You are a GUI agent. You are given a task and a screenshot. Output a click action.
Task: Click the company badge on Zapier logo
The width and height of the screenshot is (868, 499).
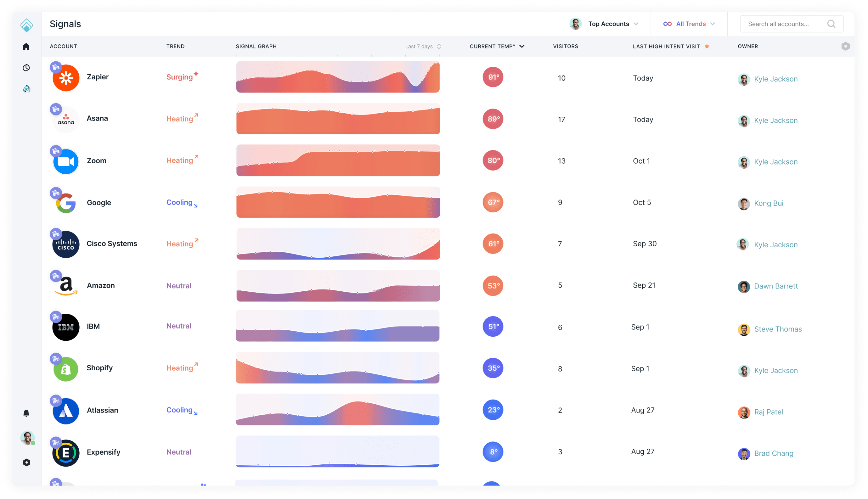(x=56, y=68)
